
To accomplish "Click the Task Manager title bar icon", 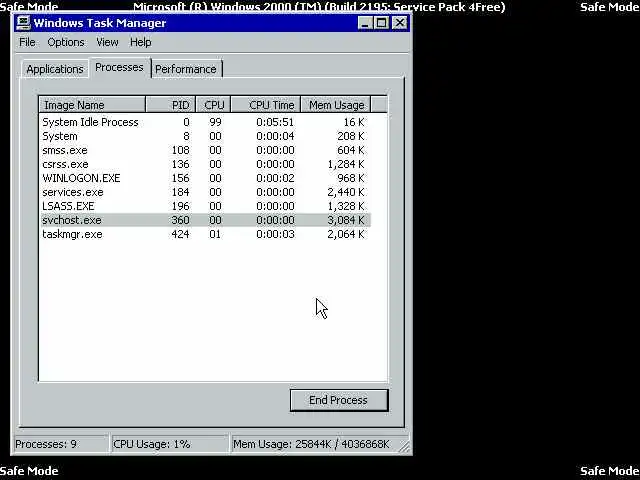I will coord(23,23).
